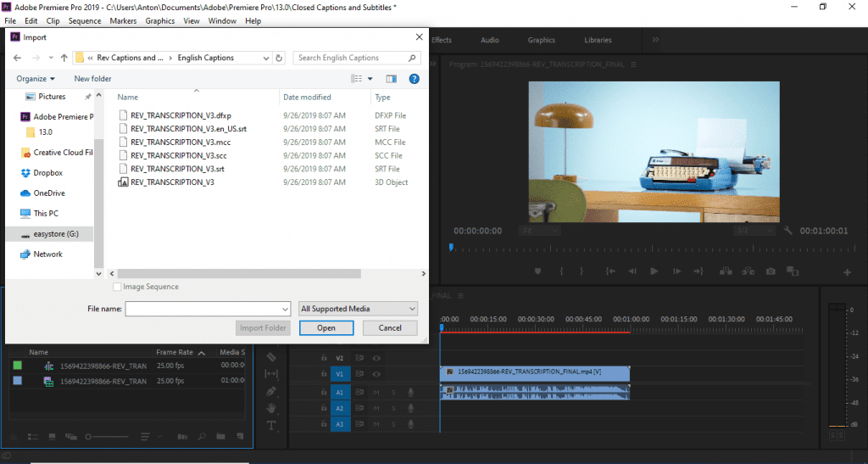Viewport: 868px width, 464px height.
Task: Tick the Image Sequence checkbox
Action: 117,287
